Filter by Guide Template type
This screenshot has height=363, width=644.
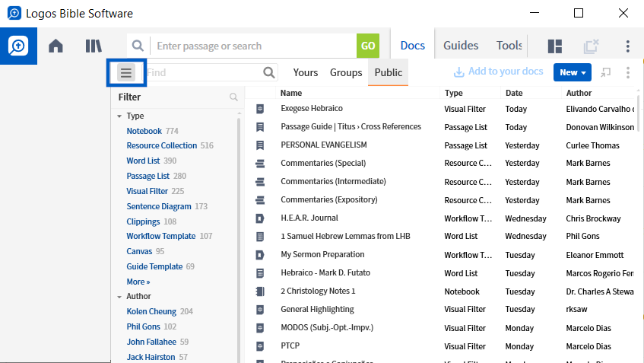pos(154,266)
